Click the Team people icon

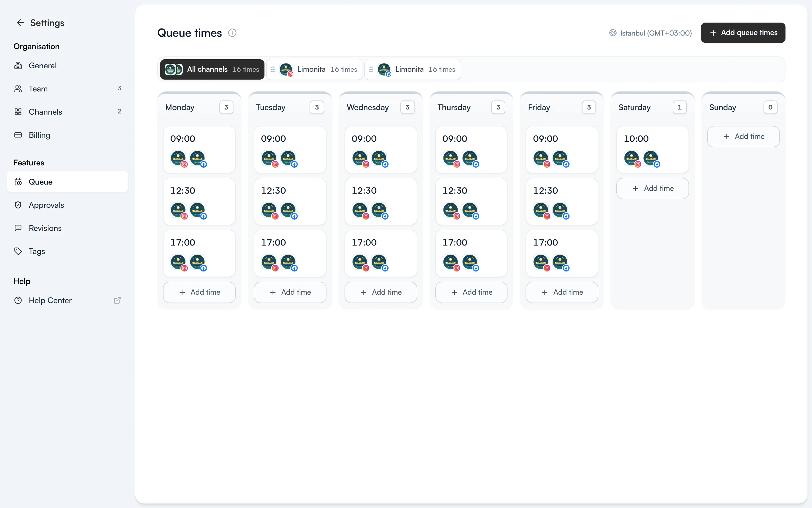coord(18,89)
